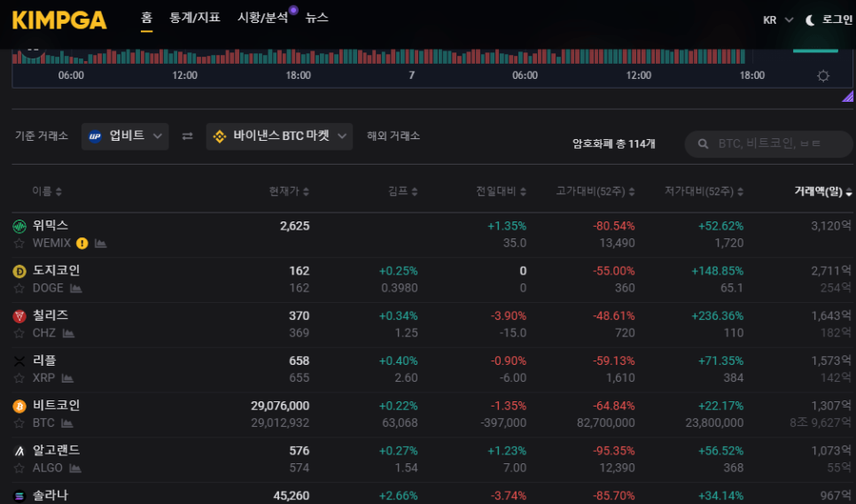
Task: Click the 비트코인 coin name
Action: coord(56,406)
